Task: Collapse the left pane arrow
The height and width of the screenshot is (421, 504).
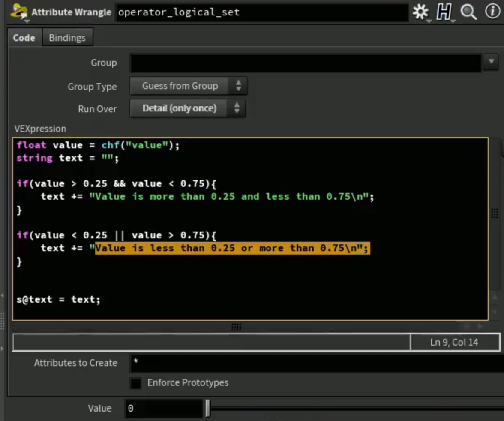Action: pos(2,295)
